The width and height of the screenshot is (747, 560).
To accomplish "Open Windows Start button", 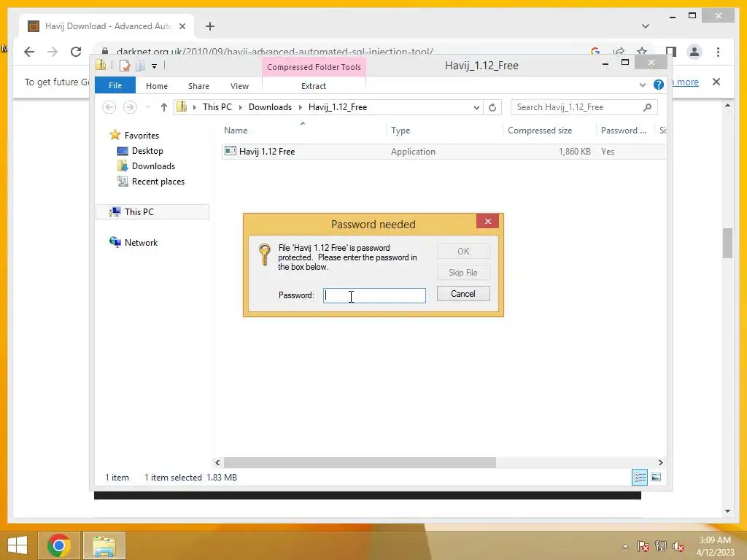I will [18, 545].
